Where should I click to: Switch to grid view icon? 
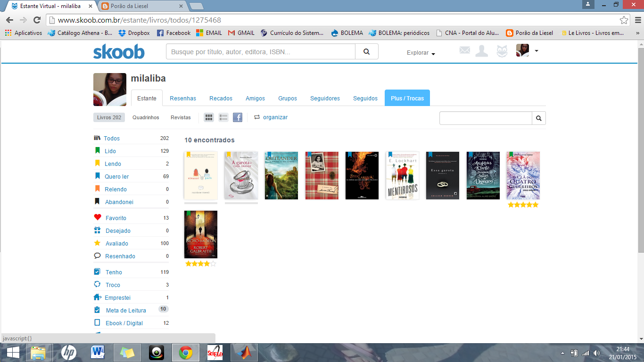click(209, 117)
